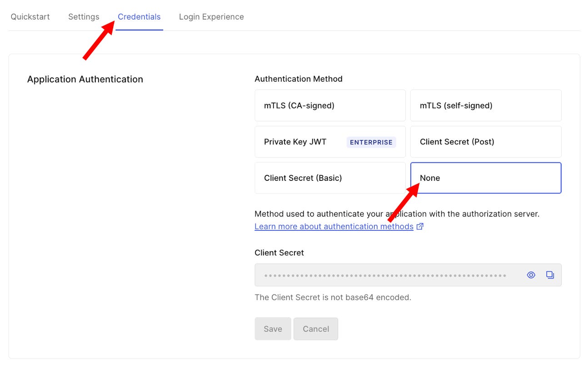This screenshot has height=369, width=588.
Task: Select Private Key JWT authentication method
Action: pos(330,142)
